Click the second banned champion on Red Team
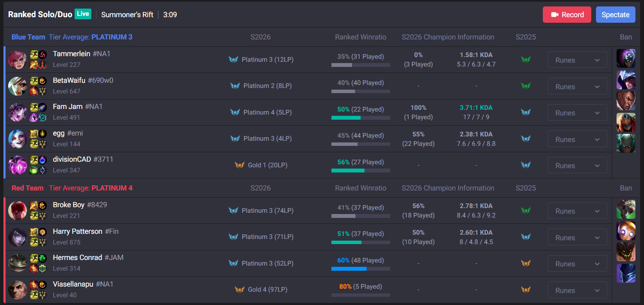This screenshot has width=644, height=305. [626, 231]
